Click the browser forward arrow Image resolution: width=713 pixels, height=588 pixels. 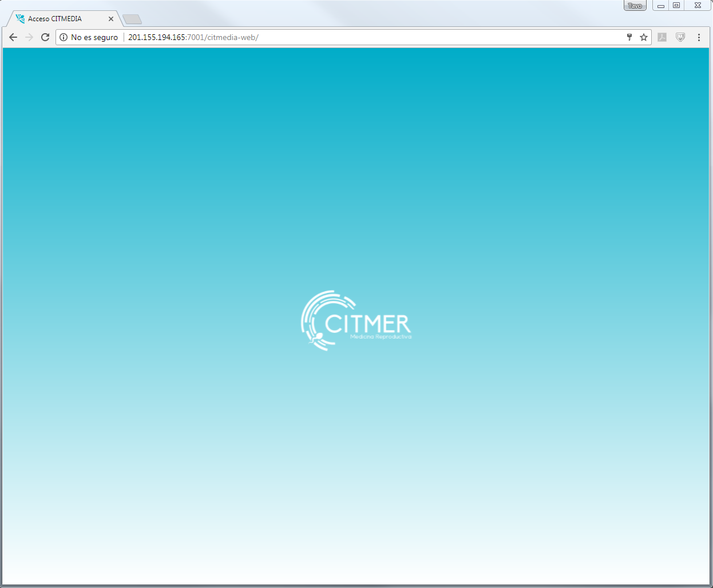coord(29,37)
